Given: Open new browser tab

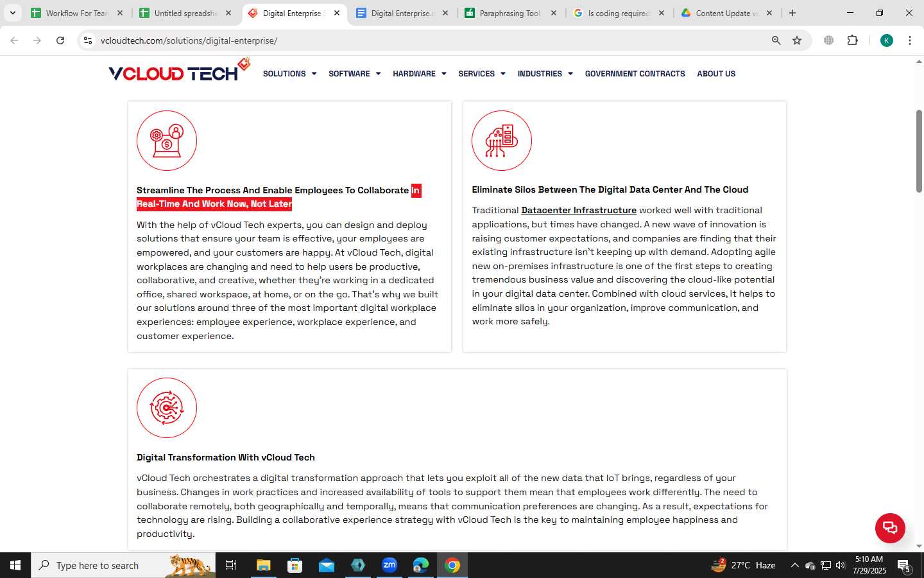Looking at the screenshot, I should click(x=792, y=13).
